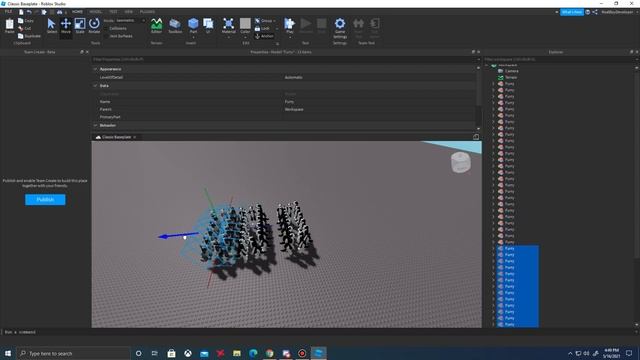
Task: Toggle the Collisions checkbox
Action: (106, 28)
